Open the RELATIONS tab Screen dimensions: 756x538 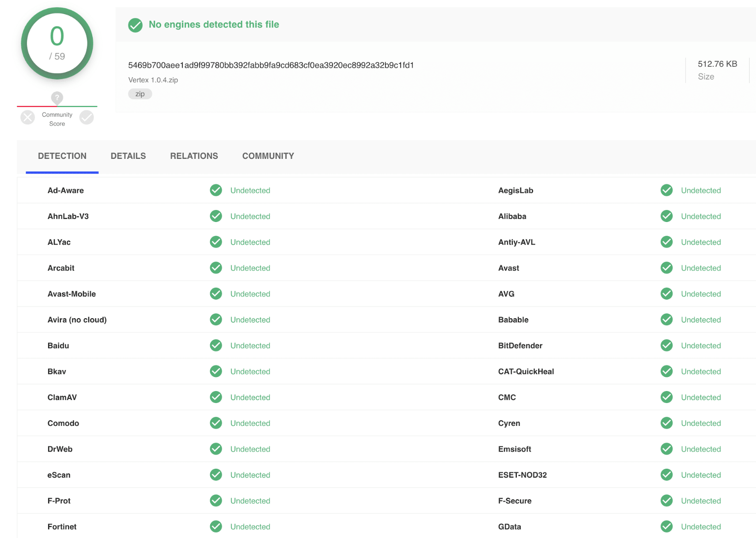(x=194, y=156)
